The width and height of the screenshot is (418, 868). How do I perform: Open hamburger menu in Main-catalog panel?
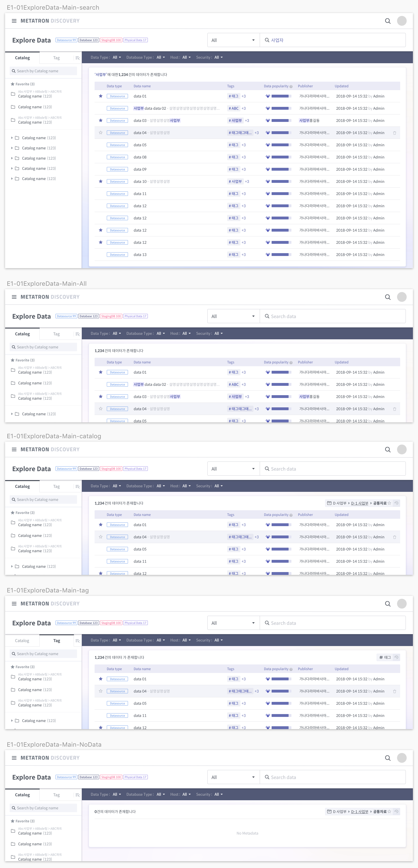tap(14, 450)
